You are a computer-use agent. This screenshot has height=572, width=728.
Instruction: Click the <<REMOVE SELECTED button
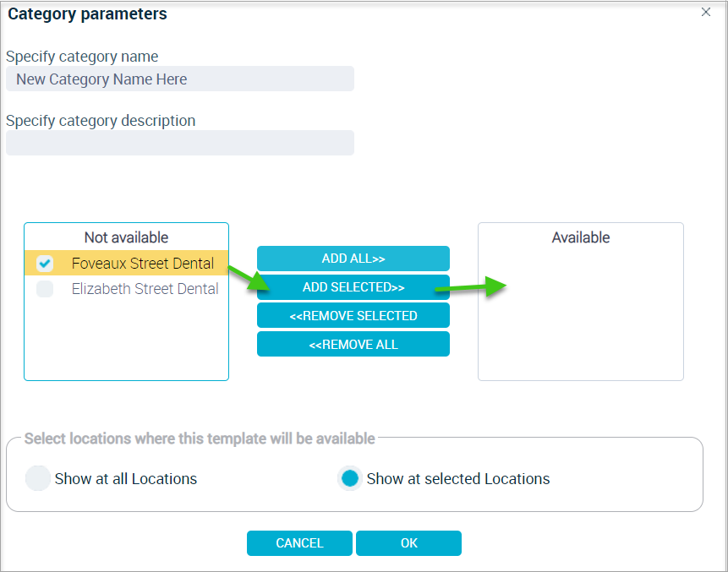pos(353,316)
